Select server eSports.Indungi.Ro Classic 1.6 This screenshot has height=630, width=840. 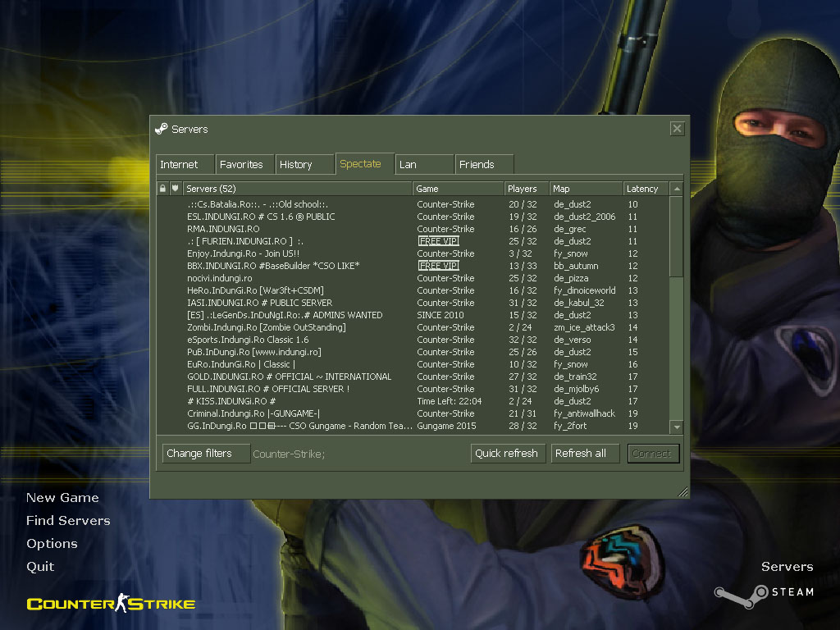413,340
